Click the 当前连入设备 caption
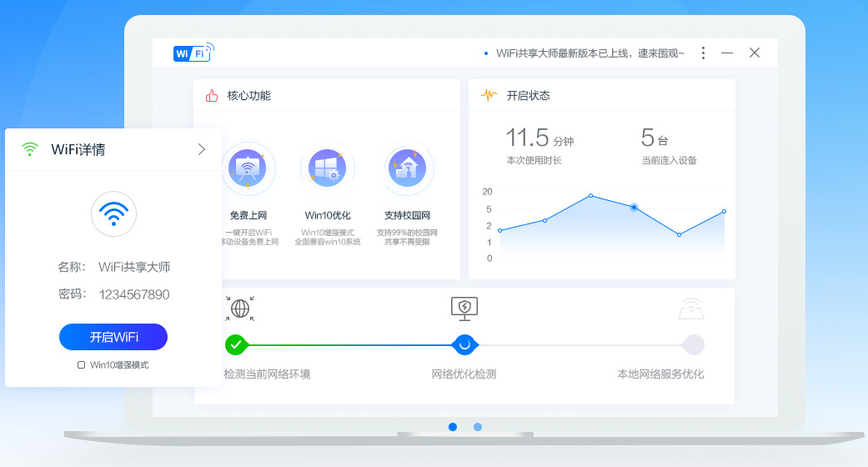868x467 pixels. point(669,161)
